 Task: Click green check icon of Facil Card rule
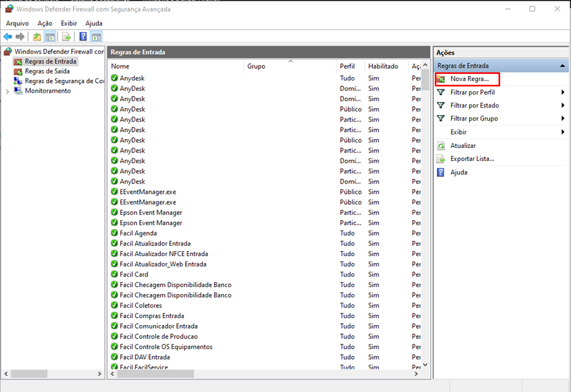point(114,274)
